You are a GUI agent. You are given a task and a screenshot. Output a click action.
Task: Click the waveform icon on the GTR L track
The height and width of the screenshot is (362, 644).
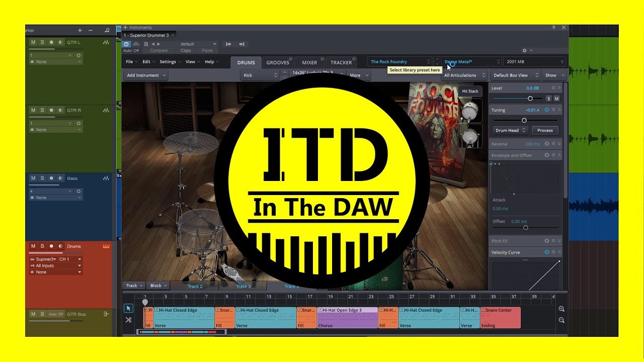pos(106,42)
